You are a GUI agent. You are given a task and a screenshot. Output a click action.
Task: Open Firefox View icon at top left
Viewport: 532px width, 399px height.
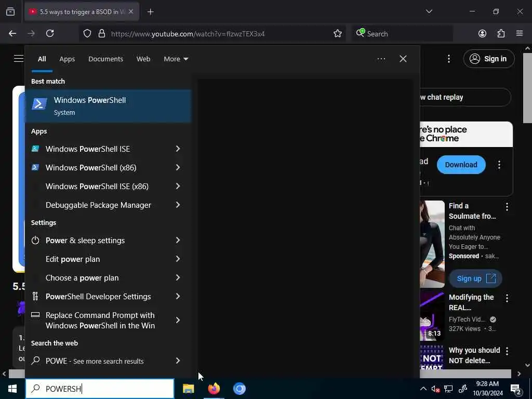[10, 12]
